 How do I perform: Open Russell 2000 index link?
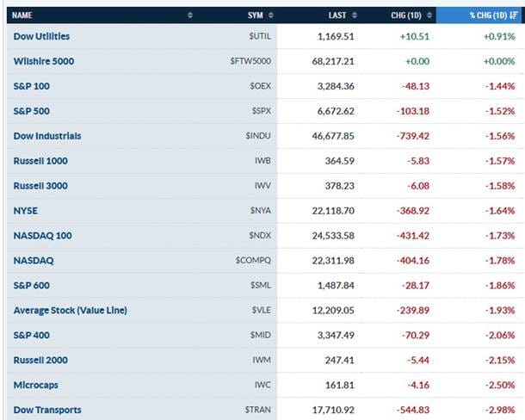click(x=40, y=360)
